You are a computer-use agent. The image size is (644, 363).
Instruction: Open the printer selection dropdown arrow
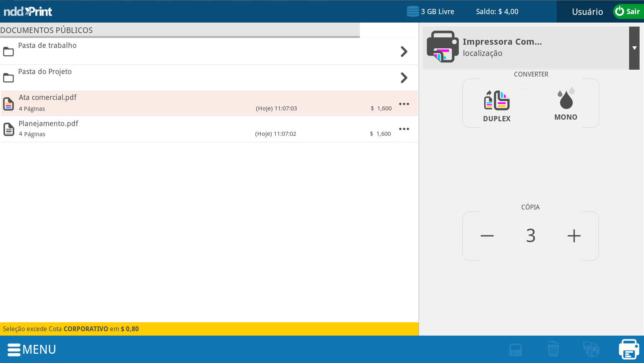coord(634,48)
